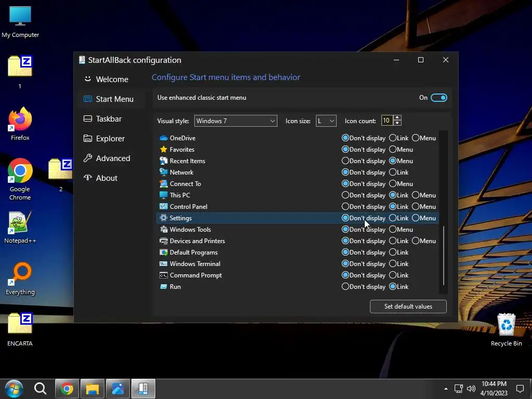Increase icon count with up arrow
The height and width of the screenshot is (399, 532).
(397, 118)
